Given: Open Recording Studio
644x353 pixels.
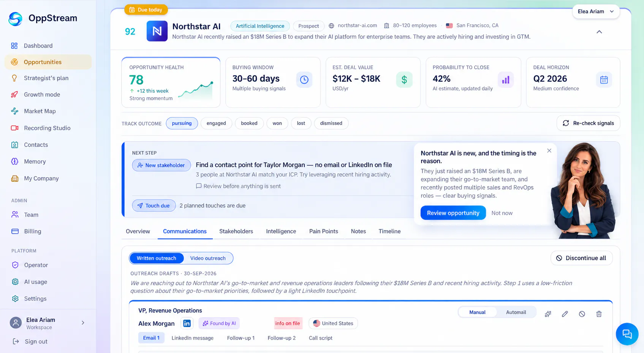Looking at the screenshot, I should [x=48, y=128].
